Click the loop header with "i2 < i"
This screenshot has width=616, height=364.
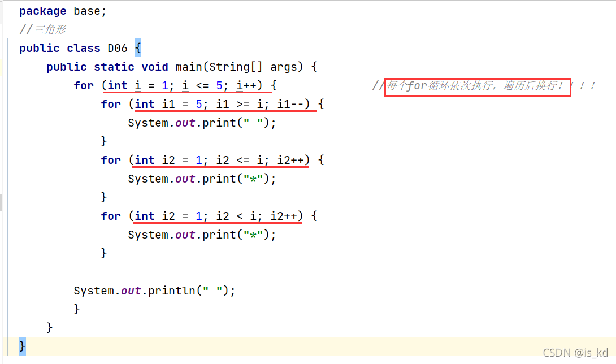(x=209, y=216)
